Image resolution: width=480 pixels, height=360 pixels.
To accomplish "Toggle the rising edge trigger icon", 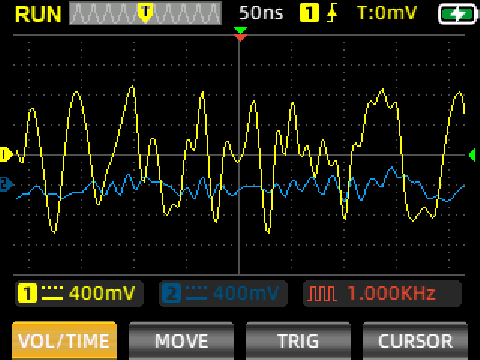I will 332,13.
